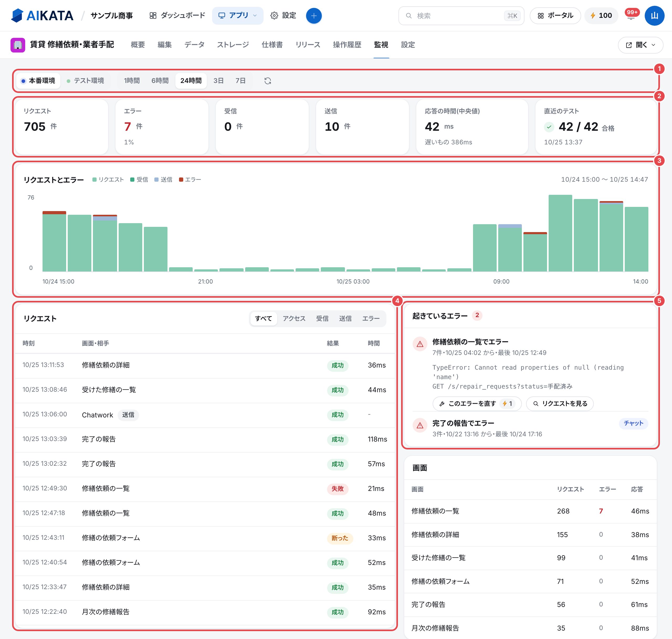Viewport: 672px width, 639px height.
Task: Switch to 本番環境 environment
Action: [x=38, y=81]
